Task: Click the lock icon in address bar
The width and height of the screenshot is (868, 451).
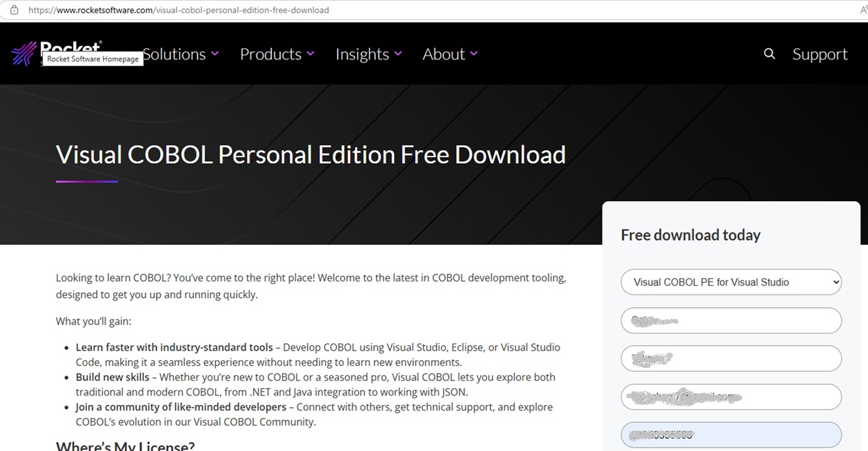Action: [14, 10]
